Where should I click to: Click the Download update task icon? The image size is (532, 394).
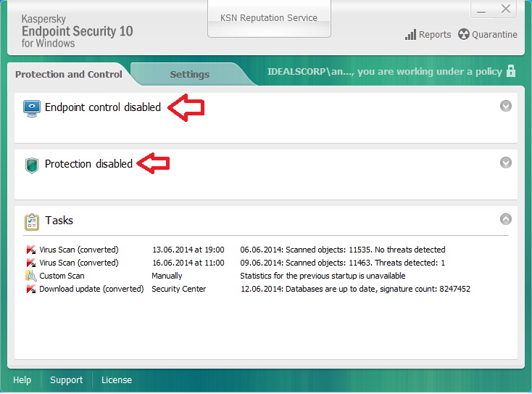pos(31,289)
